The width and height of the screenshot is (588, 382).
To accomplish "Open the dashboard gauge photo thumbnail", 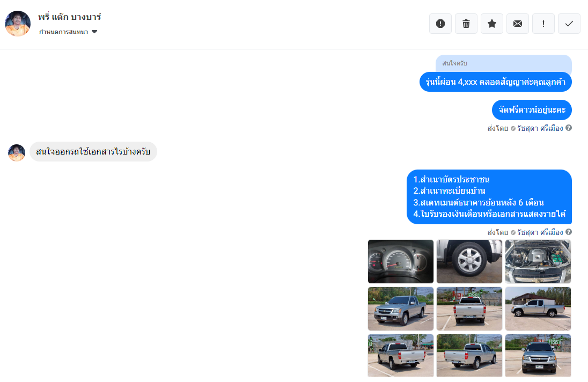I will (401, 261).
